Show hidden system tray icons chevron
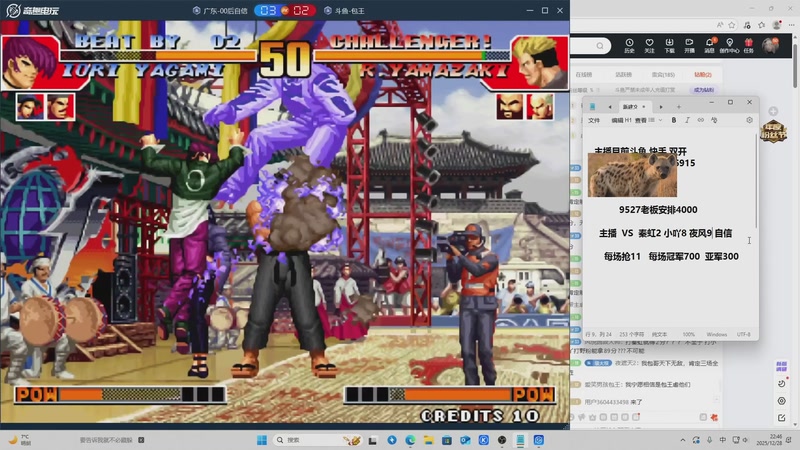 (683, 440)
